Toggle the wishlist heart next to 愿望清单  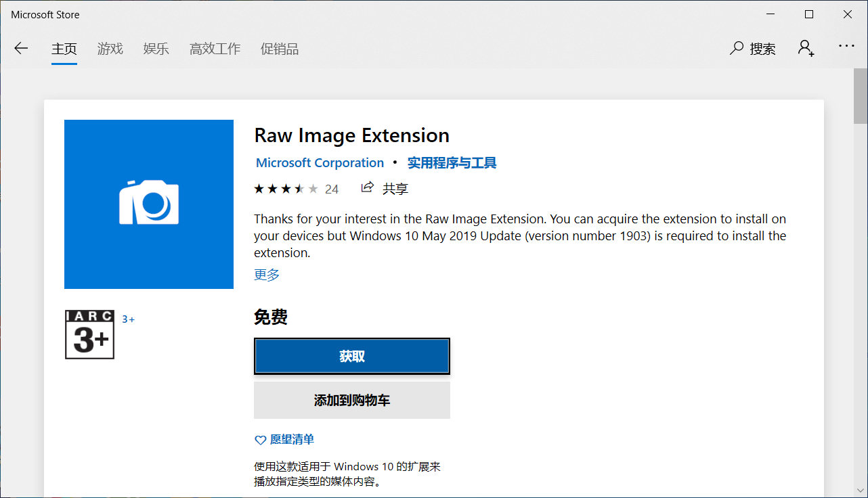point(260,439)
